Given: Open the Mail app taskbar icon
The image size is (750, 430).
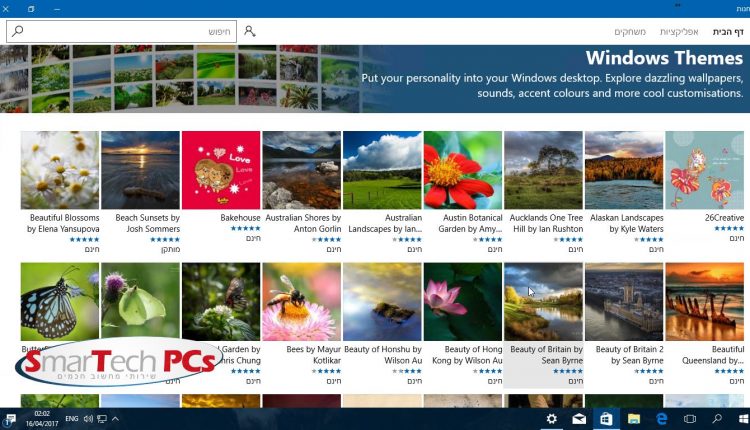Looking at the screenshot, I should coord(579,419).
